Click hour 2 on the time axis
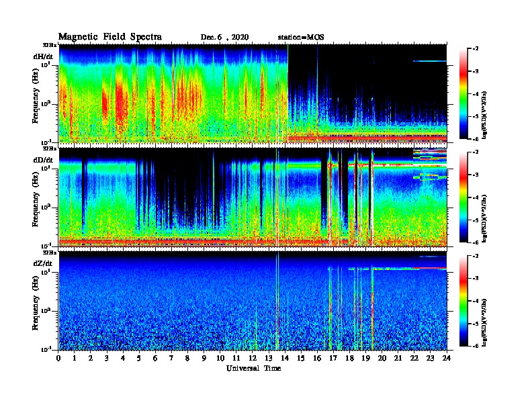This screenshot has height=411, width=532. pyautogui.click(x=91, y=358)
